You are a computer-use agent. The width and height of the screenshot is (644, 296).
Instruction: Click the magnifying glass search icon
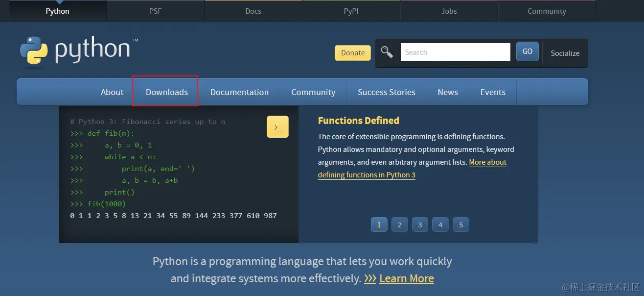point(387,52)
